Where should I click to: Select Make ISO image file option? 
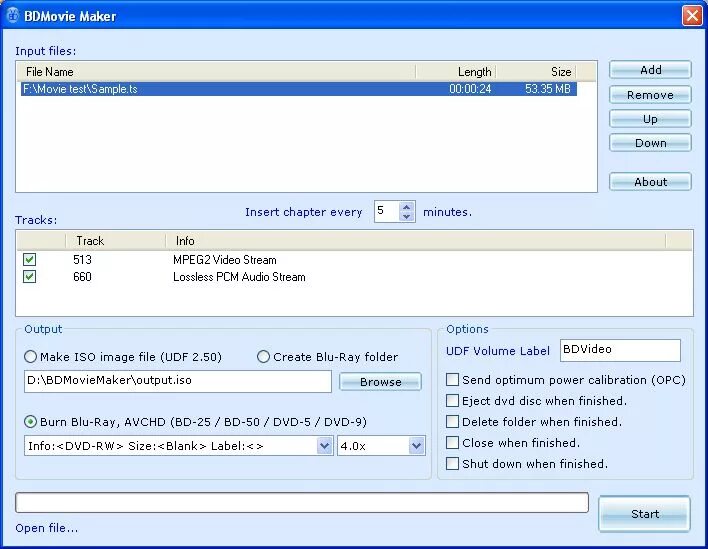pos(123,357)
